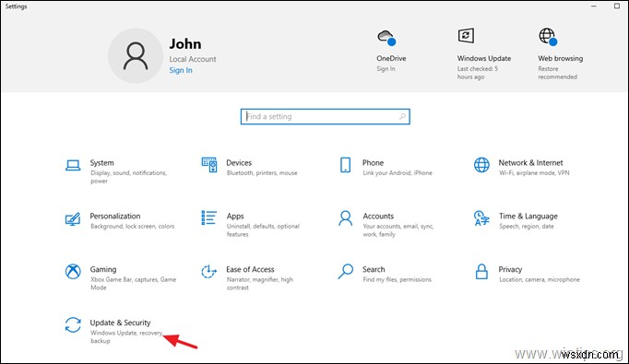Click 'Windows Update, recovery, backup' description
This screenshot has height=364, width=629.
point(126,336)
